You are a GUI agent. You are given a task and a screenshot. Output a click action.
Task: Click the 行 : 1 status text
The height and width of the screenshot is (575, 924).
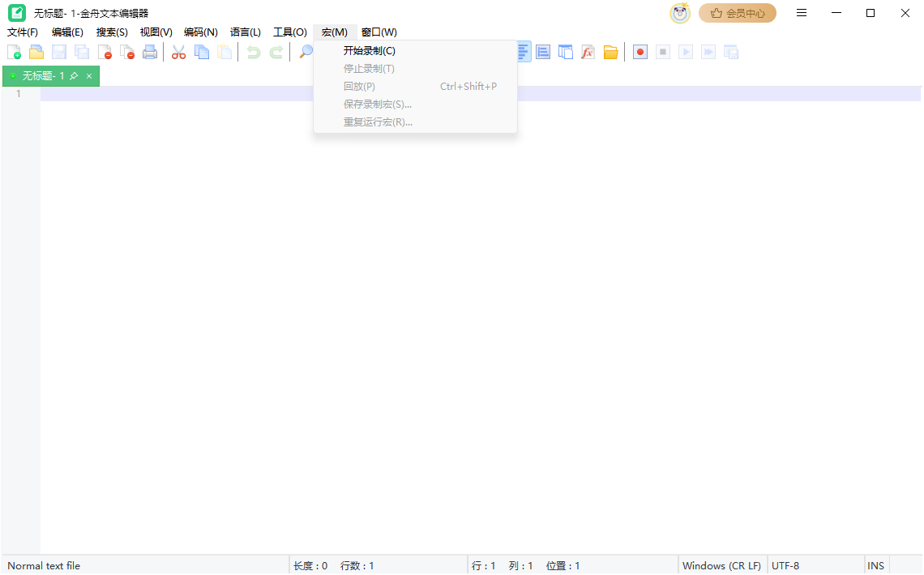click(483, 565)
